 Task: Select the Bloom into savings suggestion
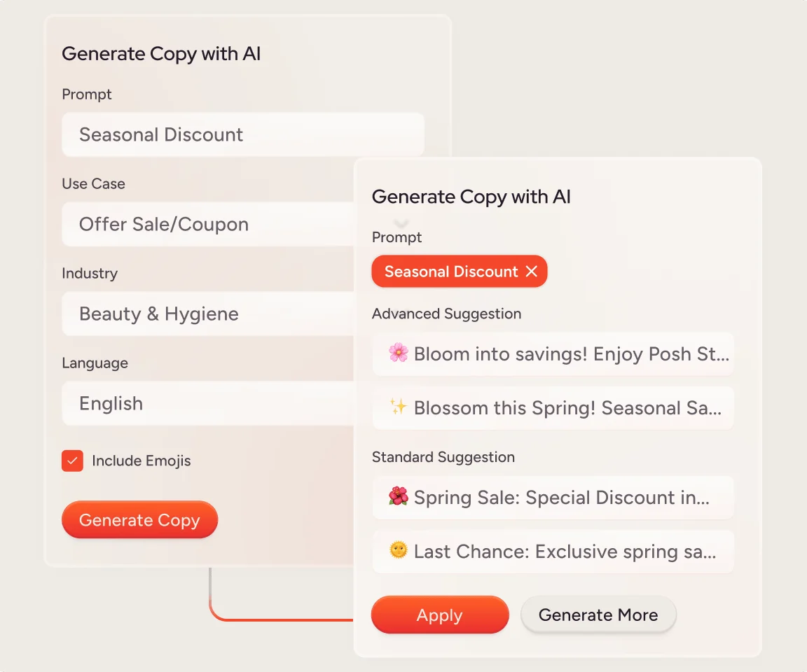pyautogui.click(x=553, y=353)
